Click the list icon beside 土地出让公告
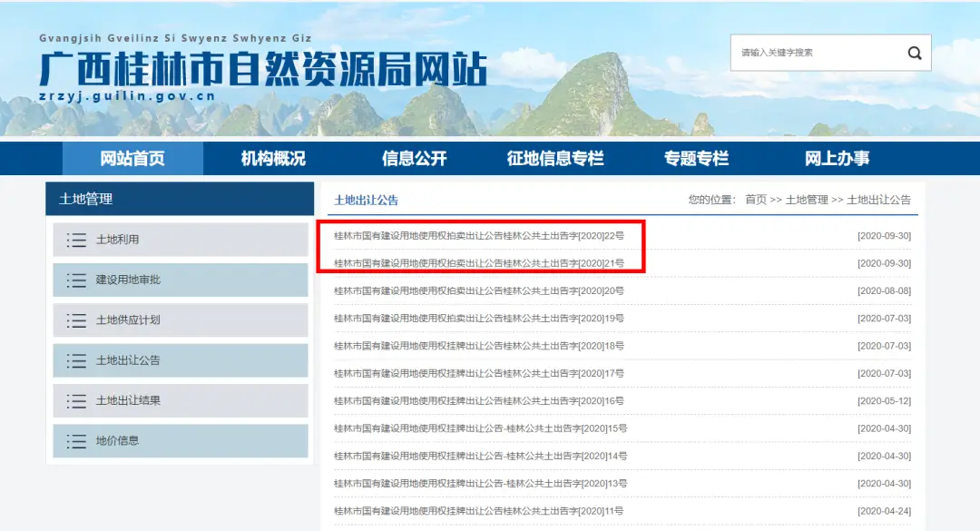The image size is (980, 531). (x=76, y=361)
